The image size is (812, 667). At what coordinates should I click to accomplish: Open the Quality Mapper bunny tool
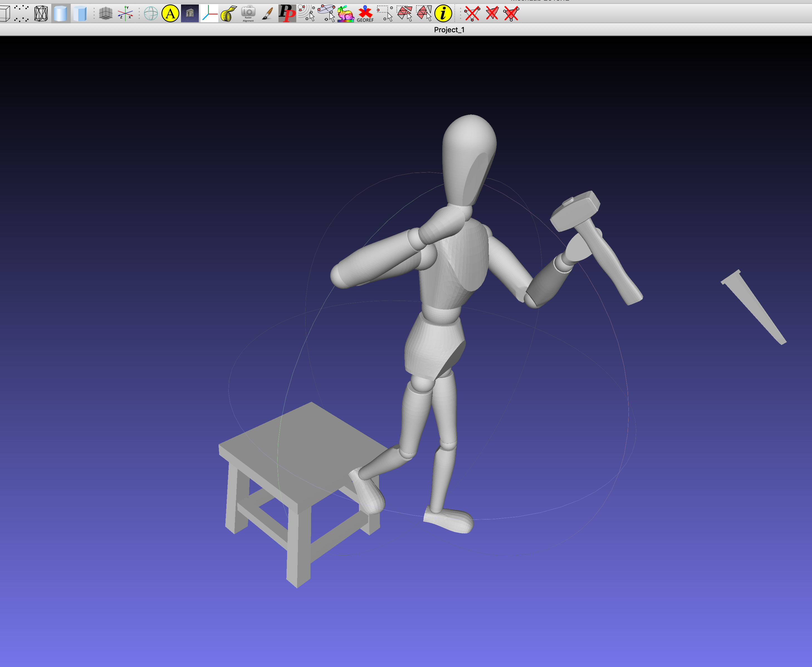click(x=346, y=13)
